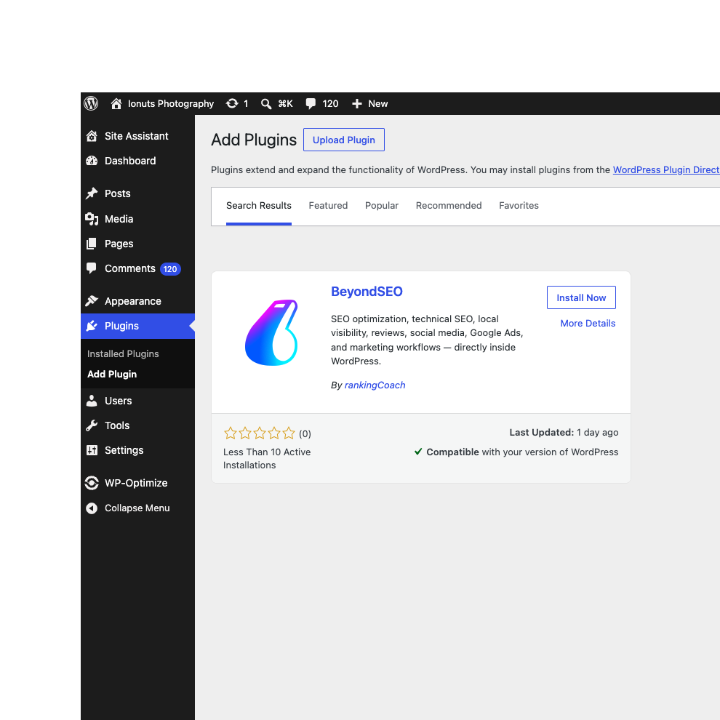
Task: Click the Appearance paintbrush icon
Action: (92, 301)
